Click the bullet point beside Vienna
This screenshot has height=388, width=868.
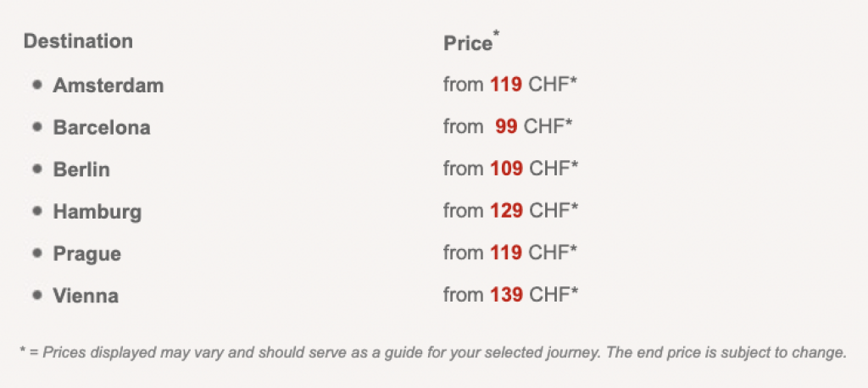36,295
